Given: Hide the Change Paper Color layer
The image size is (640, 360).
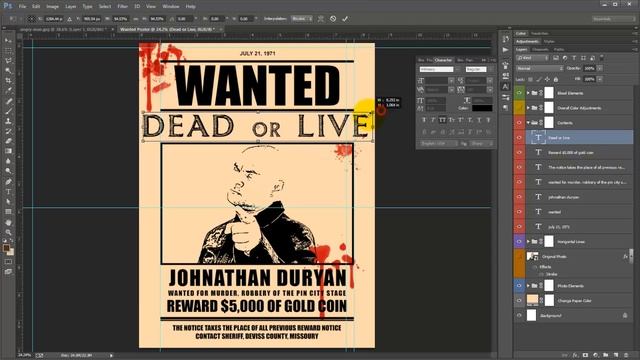Looking at the screenshot, I should click(x=519, y=300).
